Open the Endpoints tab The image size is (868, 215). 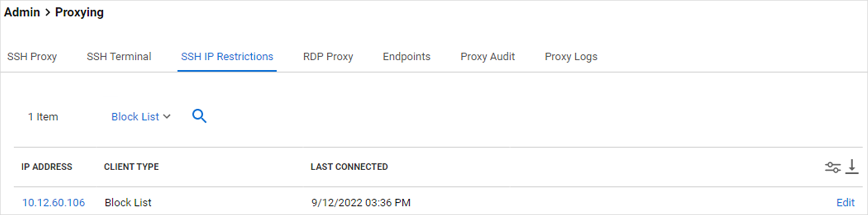(407, 57)
